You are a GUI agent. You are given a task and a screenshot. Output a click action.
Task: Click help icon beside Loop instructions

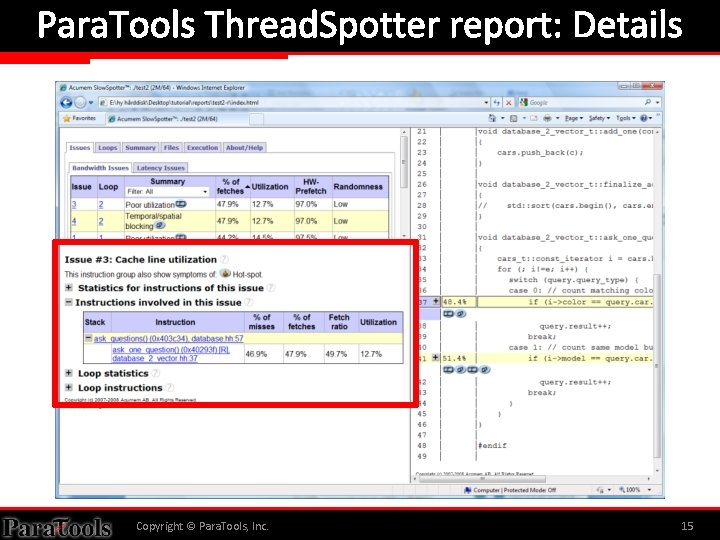[x=169, y=388]
